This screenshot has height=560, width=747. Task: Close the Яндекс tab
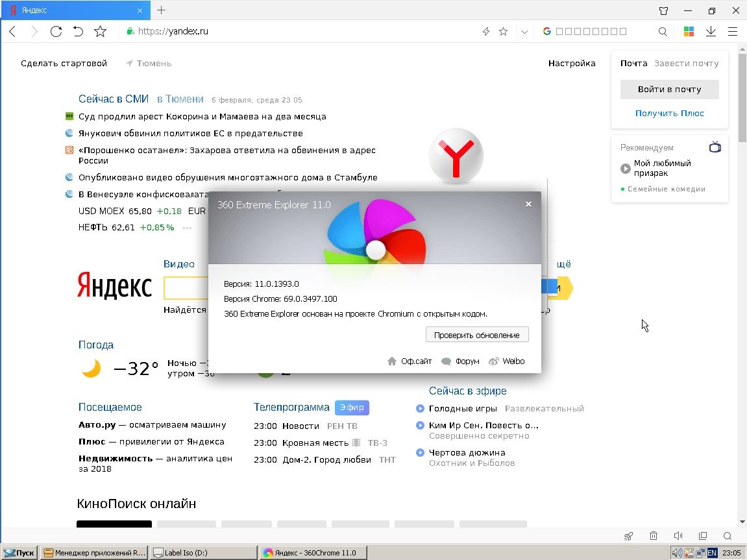coord(140,10)
